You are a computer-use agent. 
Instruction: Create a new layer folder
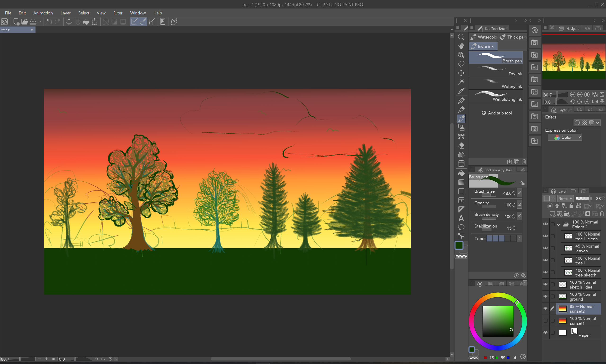[566, 214]
